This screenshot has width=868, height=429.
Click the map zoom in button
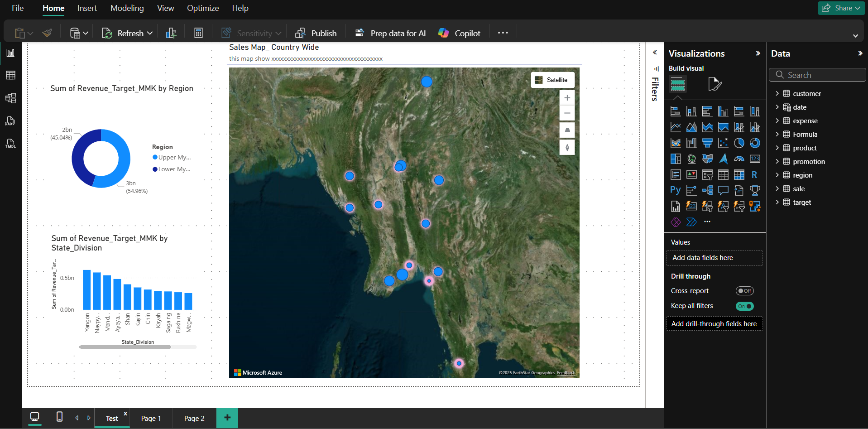(567, 98)
